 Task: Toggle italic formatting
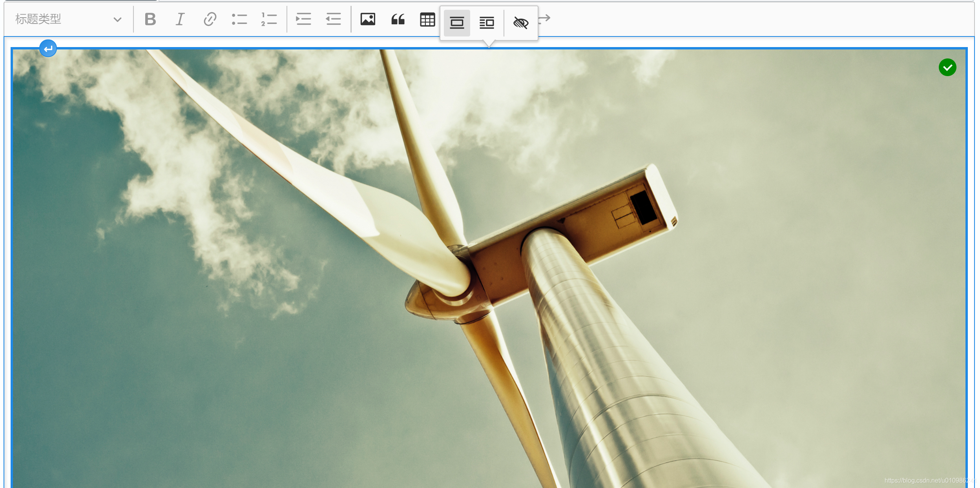pos(180,19)
